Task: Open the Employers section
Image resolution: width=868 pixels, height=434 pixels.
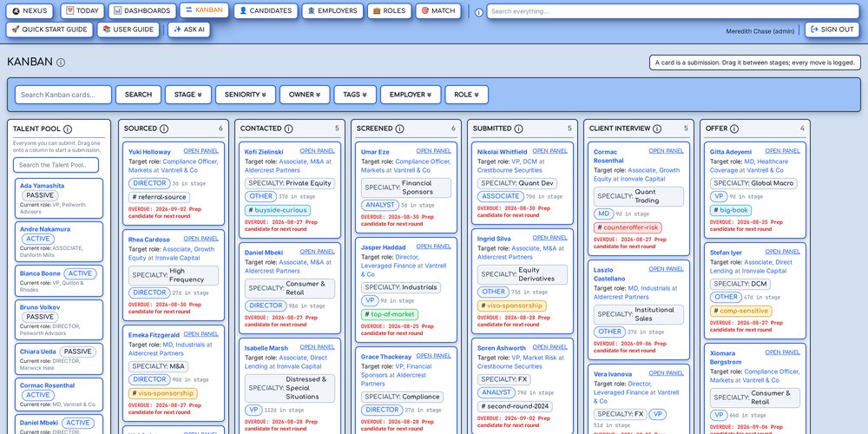Action: [332, 11]
